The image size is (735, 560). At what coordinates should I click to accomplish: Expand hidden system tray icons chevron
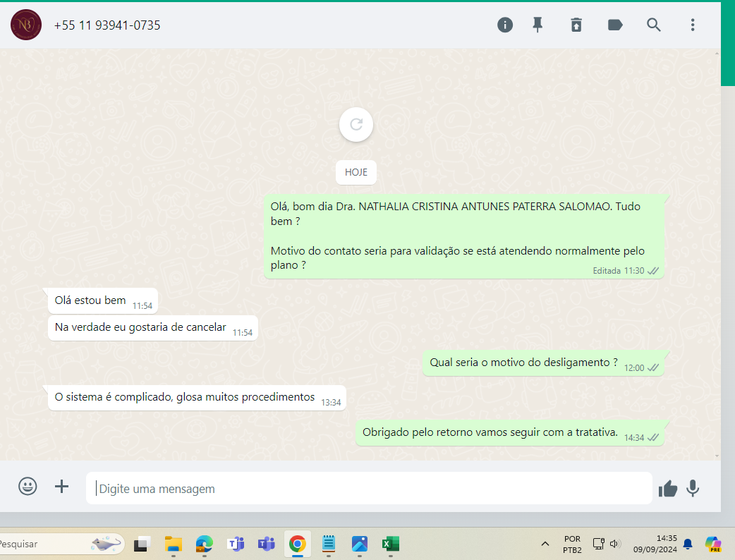coord(545,544)
